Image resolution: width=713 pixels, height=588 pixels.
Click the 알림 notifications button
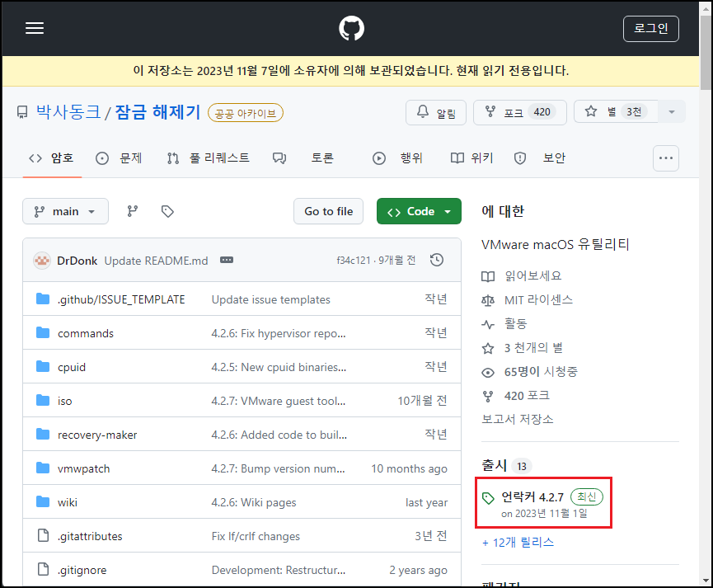coord(435,112)
